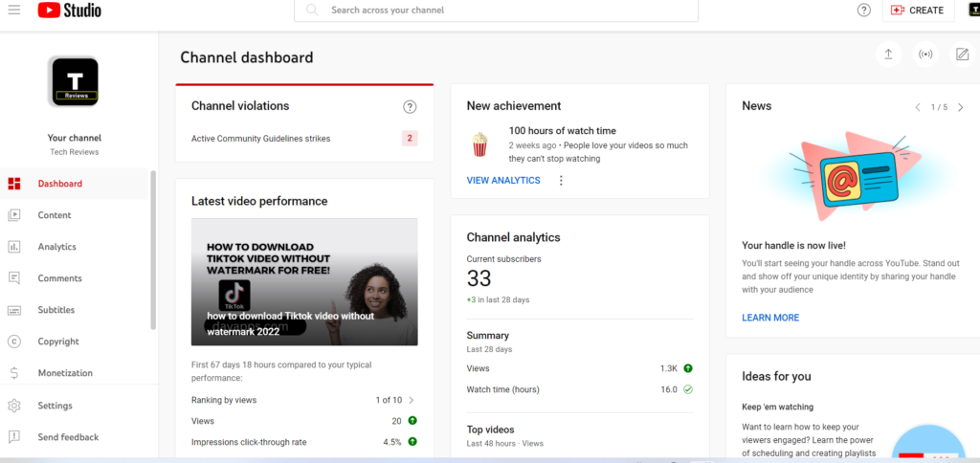Click the upload videos arrow icon
Viewport: 980px width, 463px height.
[888, 55]
